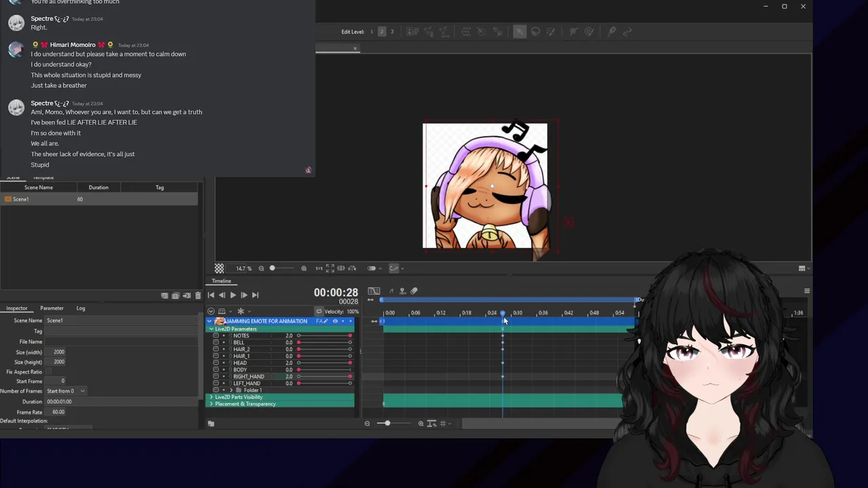This screenshot has height=488, width=868.
Task: Switch to the Timeline tab
Action: tap(221, 281)
